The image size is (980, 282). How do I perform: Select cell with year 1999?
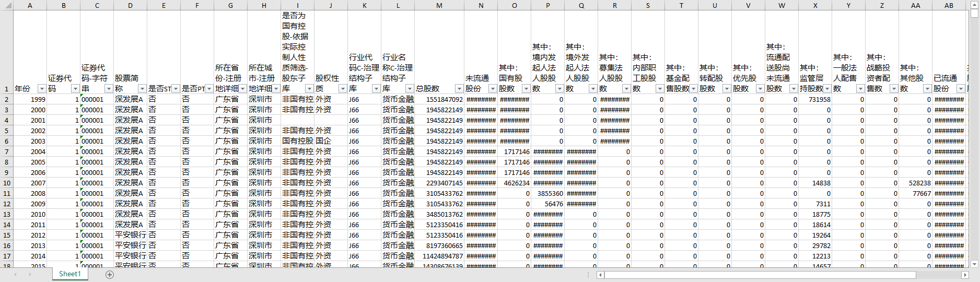[x=30, y=99]
